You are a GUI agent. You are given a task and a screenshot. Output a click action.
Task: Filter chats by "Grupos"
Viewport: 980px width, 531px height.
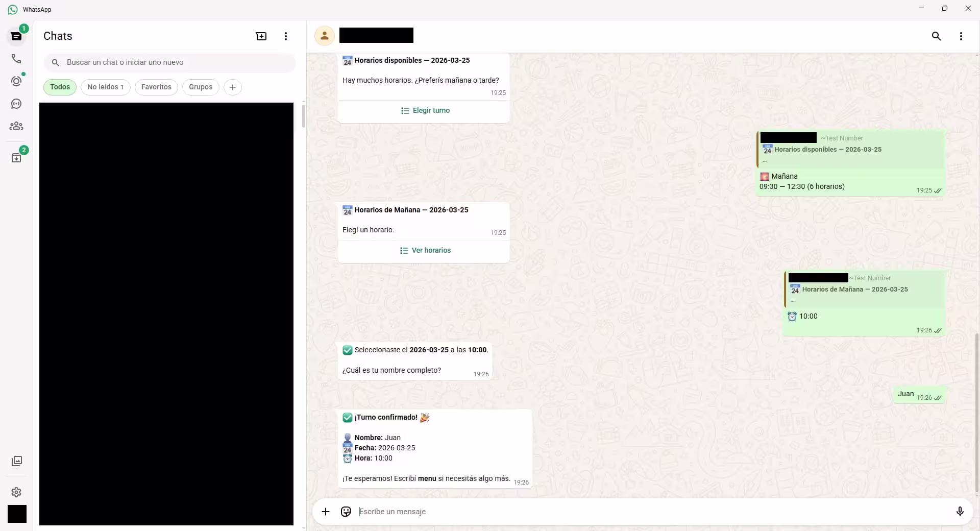(x=201, y=87)
